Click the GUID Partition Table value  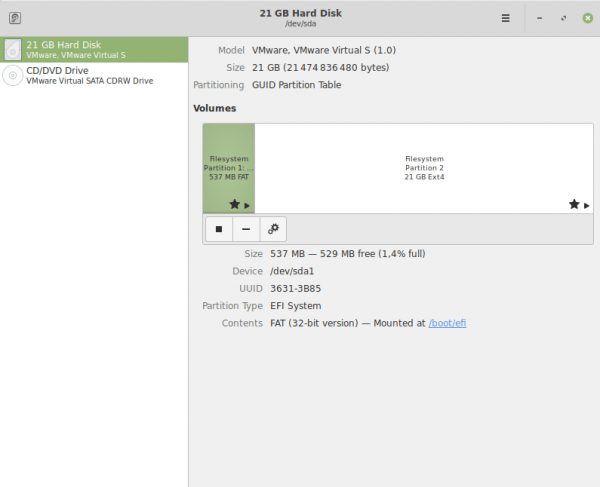tap(297, 85)
